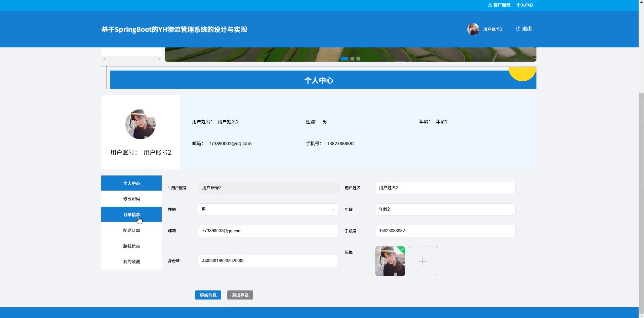Click the disabled 用户账号 input field
This screenshot has width=644, height=318.
pyautogui.click(x=268, y=188)
